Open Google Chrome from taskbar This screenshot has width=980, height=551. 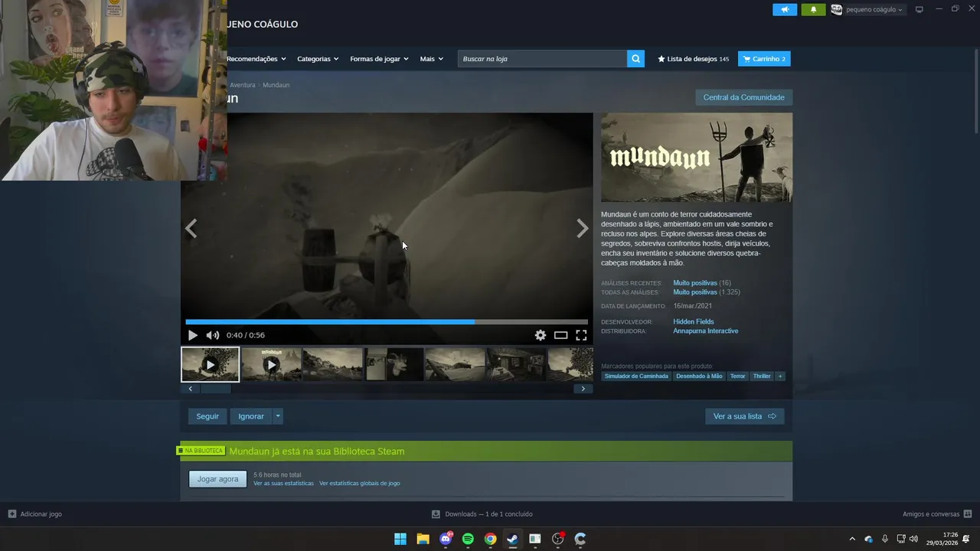coord(490,539)
